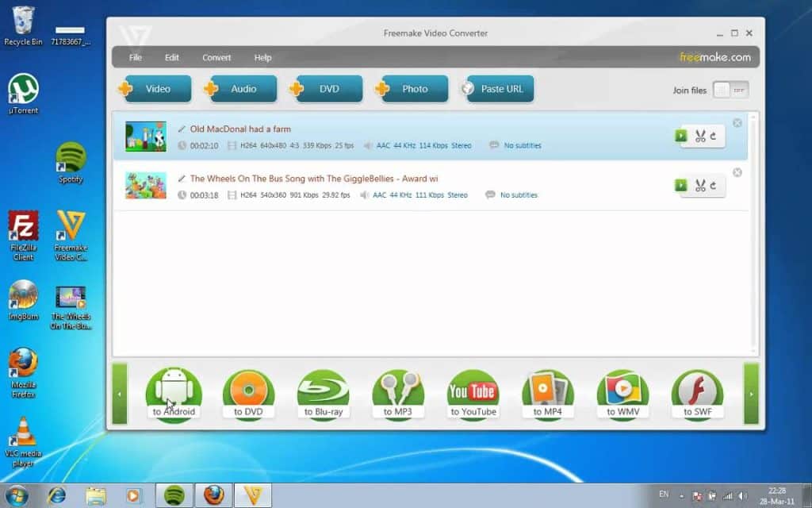Visit the freemake.com link

coord(715,57)
